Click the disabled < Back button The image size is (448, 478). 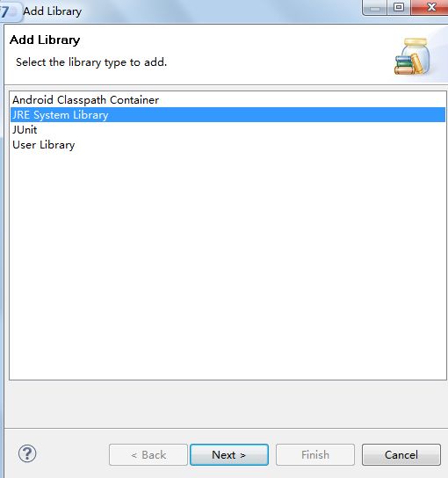[x=148, y=454]
